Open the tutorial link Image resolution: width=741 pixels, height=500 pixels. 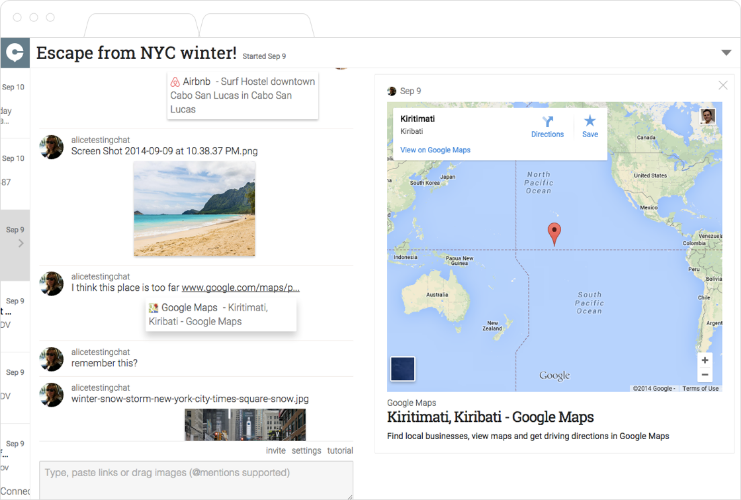click(x=340, y=450)
